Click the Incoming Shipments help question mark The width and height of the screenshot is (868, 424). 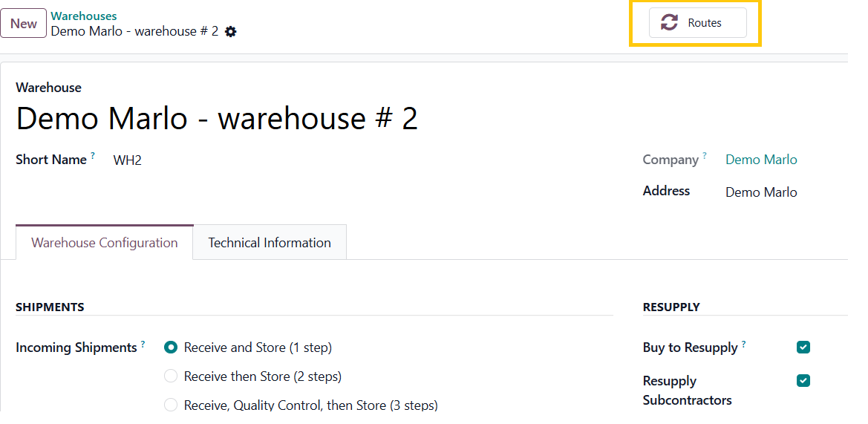click(143, 345)
